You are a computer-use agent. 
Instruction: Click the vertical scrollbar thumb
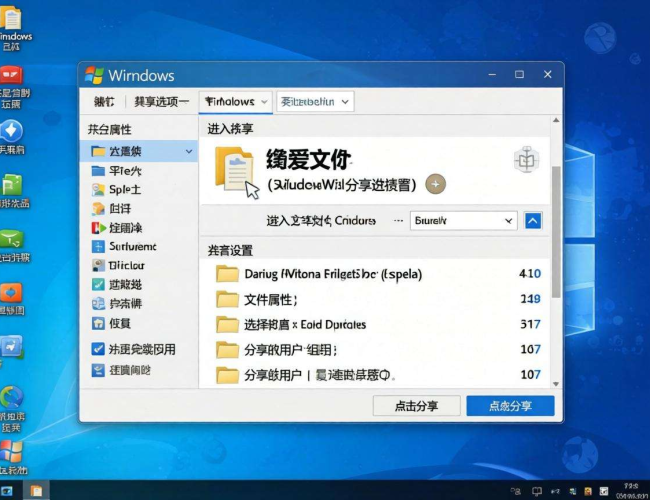(556, 232)
